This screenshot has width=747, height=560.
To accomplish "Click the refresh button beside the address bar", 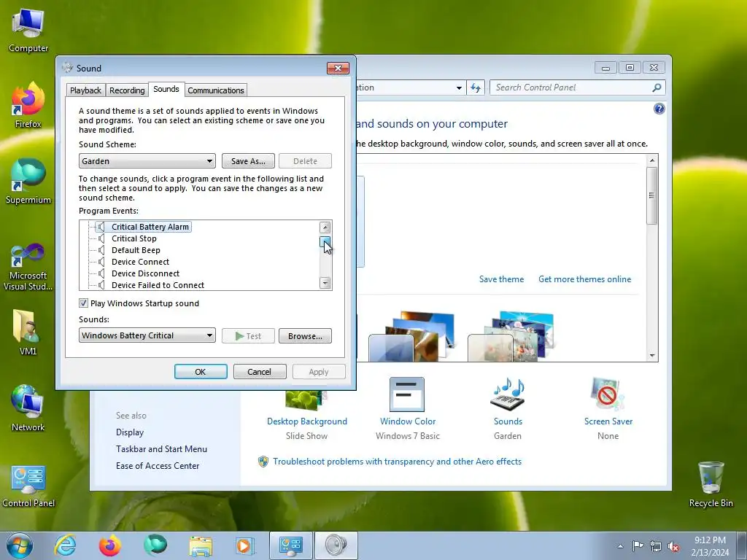I will [x=476, y=87].
